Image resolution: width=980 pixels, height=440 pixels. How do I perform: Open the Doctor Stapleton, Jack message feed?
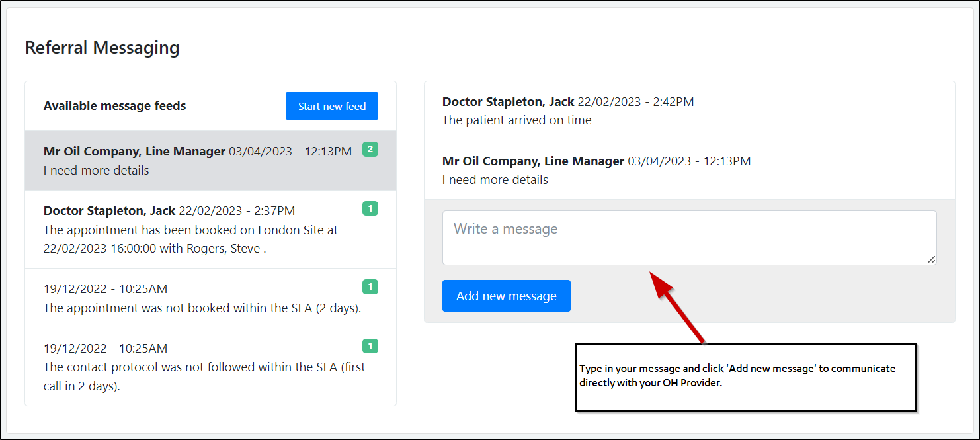tap(198, 230)
